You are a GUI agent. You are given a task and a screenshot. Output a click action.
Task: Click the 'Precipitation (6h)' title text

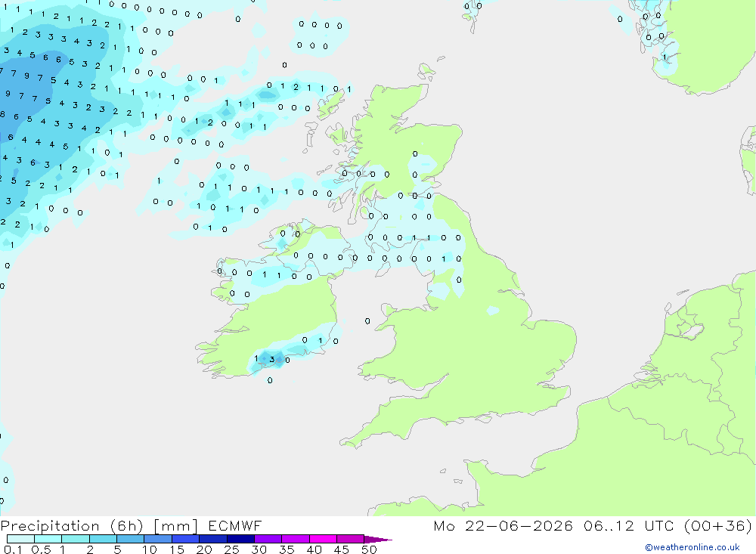point(72,526)
